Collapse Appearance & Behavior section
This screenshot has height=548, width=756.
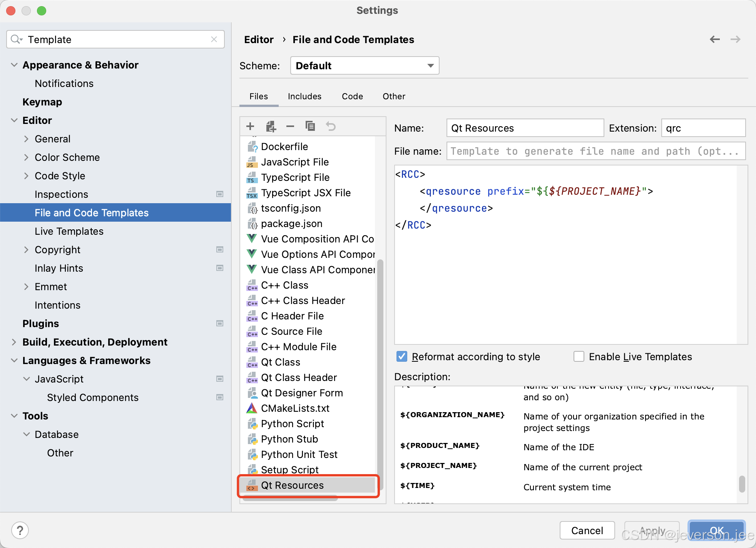pyautogui.click(x=14, y=65)
